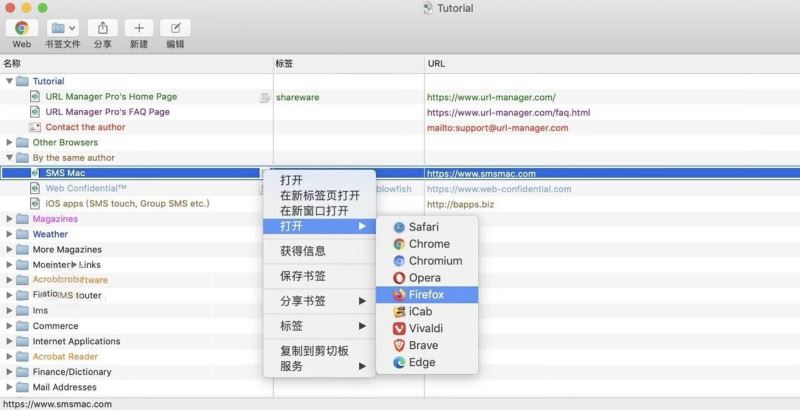Expand the Acrobat Reader folder
This screenshot has width=800, height=410.
[x=9, y=356]
